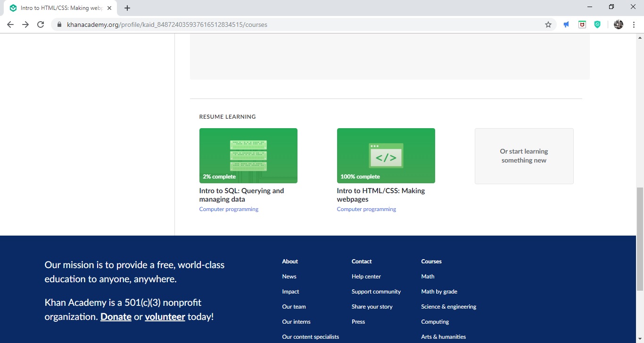The width and height of the screenshot is (644, 343).
Task: Open Our content specialists footer link
Action: [x=311, y=337]
